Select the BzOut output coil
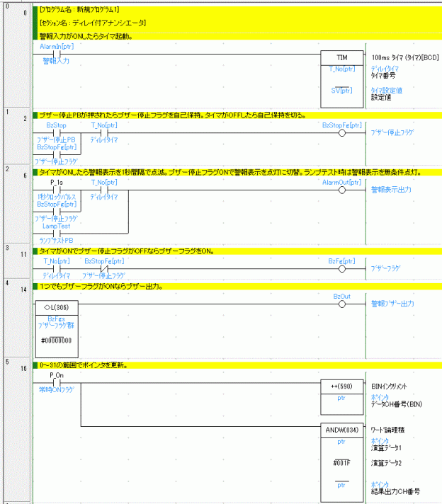Screen dimensions: 442x504 342,304
